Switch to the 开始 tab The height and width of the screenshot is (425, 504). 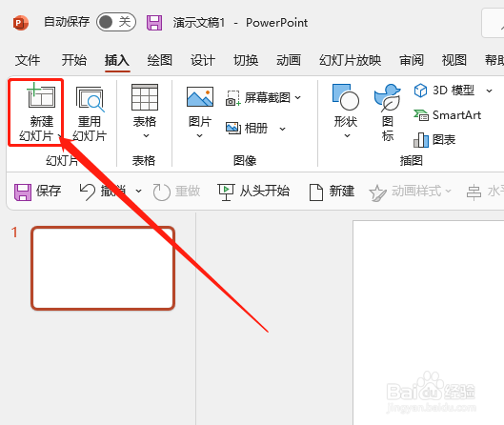[x=74, y=60]
